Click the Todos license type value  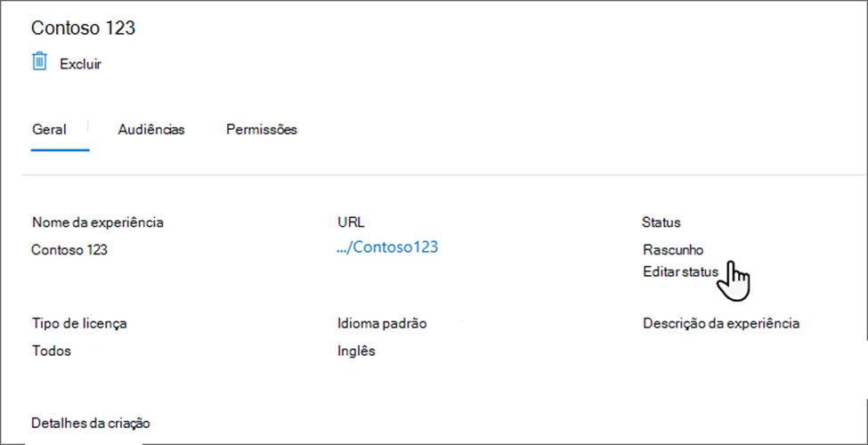click(x=51, y=351)
